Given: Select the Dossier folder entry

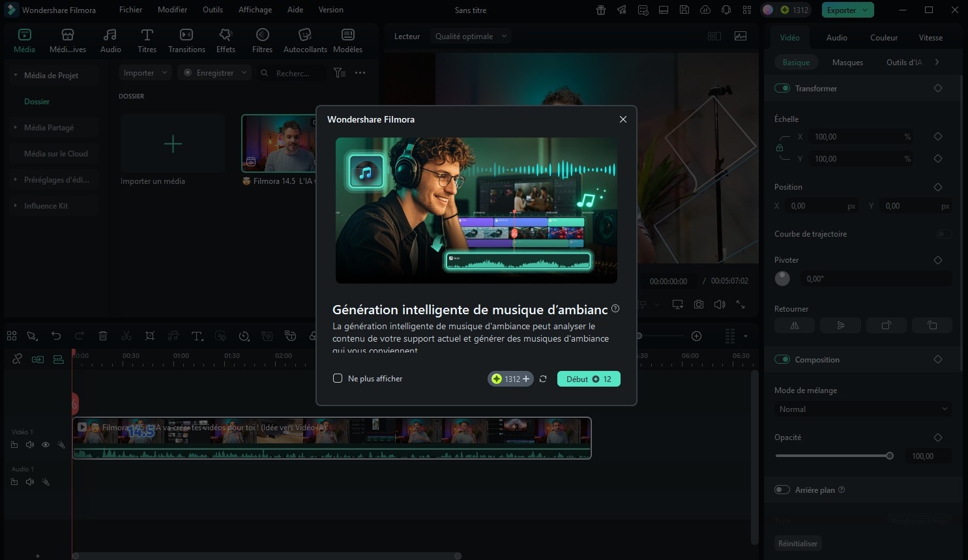Looking at the screenshot, I should [x=37, y=102].
